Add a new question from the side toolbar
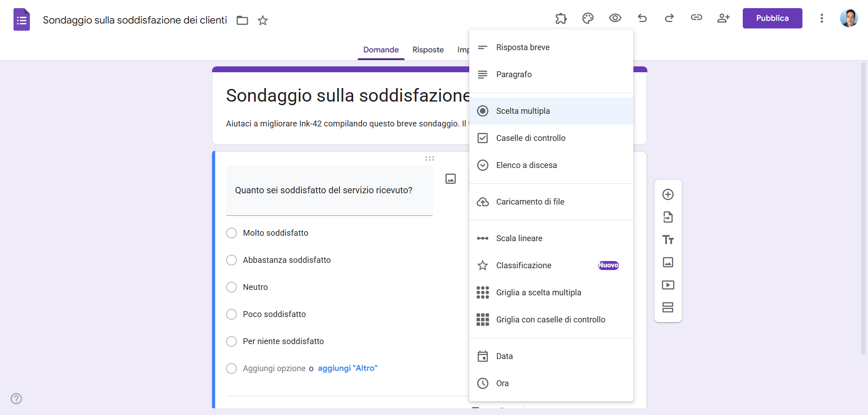 pos(668,194)
